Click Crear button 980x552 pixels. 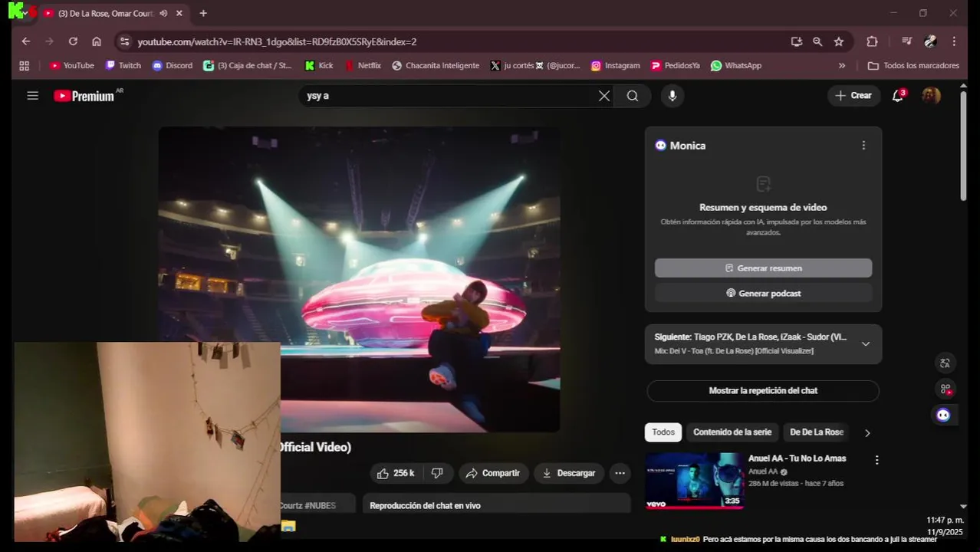[x=853, y=96]
